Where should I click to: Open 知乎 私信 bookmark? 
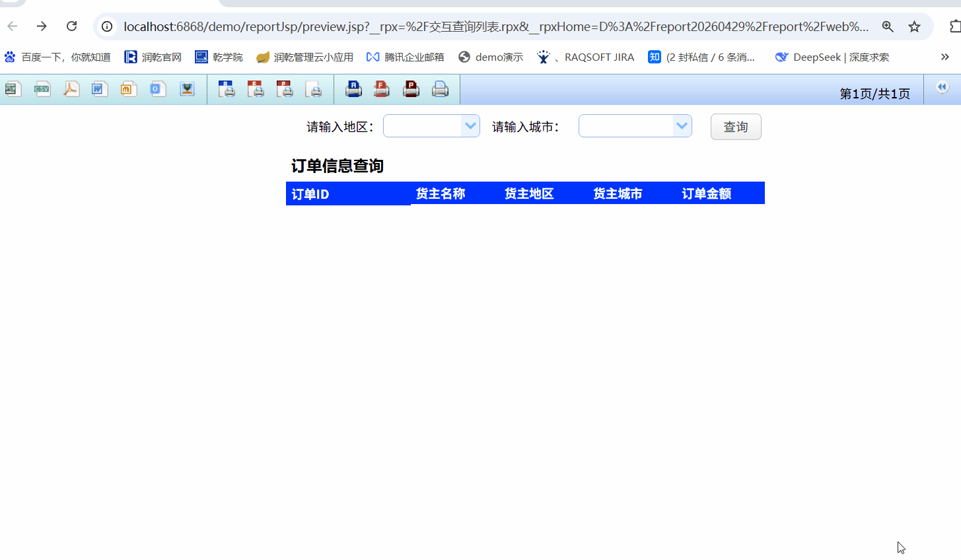tap(701, 57)
